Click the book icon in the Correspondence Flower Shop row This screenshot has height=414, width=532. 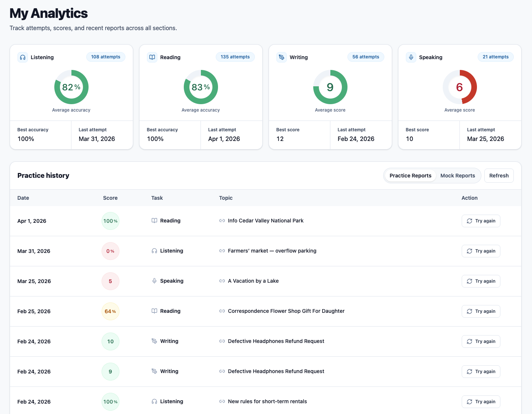(154, 311)
